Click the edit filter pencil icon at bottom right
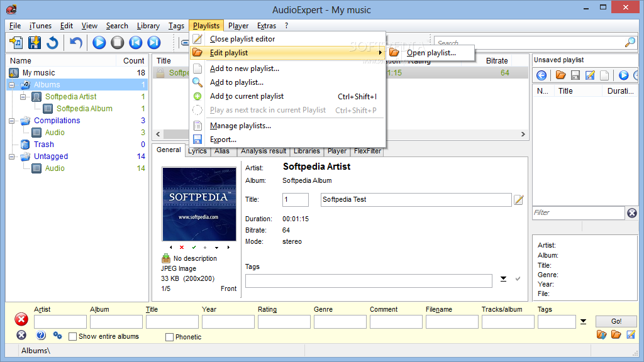 [631, 334]
